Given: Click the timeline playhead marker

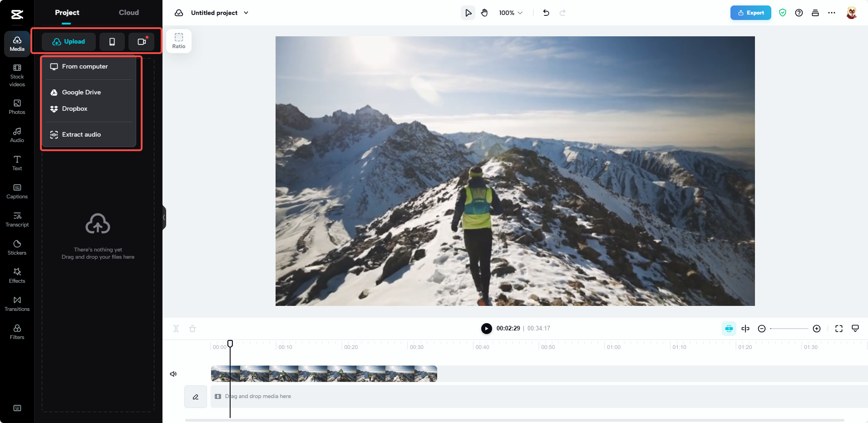Looking at the screenshot, I should [x=230, y=344].
